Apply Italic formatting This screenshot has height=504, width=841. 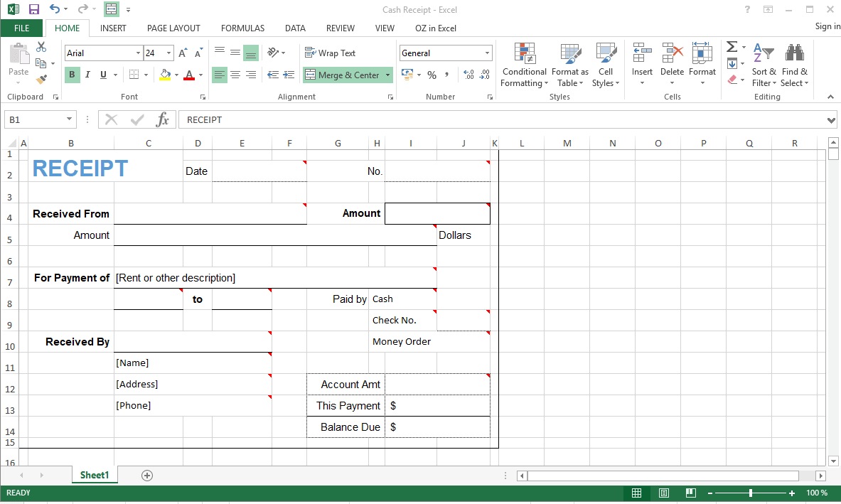(x=87, y=74)
